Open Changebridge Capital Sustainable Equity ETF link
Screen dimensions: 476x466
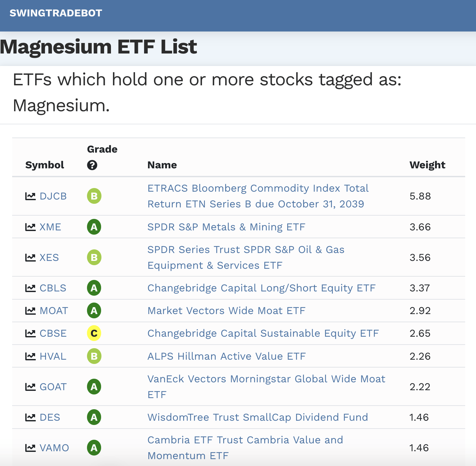coord(263,333)
